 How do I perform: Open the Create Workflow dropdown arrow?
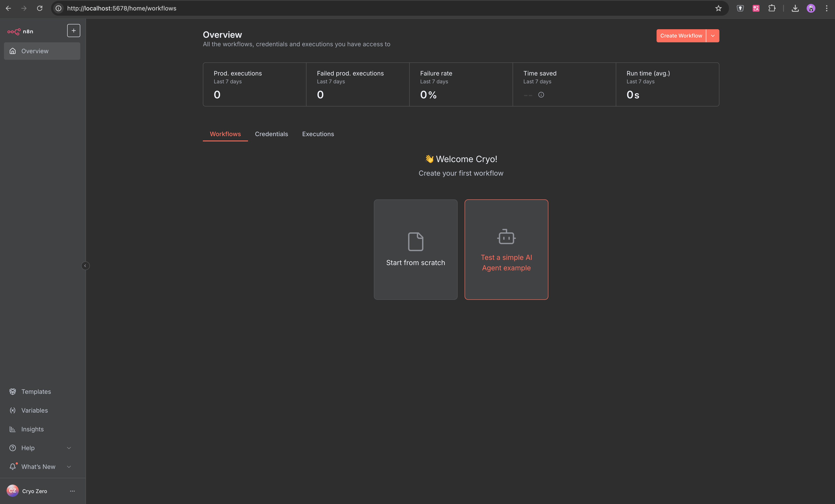point(713,36)
